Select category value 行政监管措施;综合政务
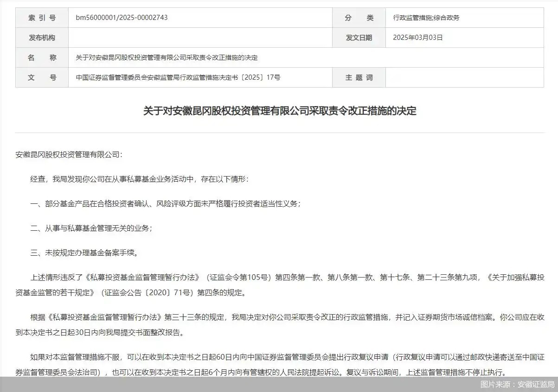 pos(426,18)
